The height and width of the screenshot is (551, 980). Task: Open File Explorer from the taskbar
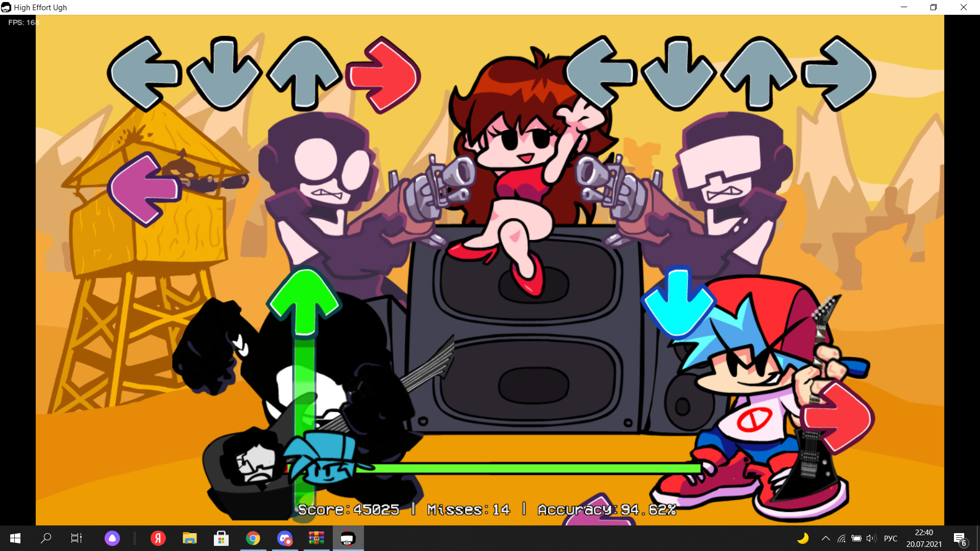[x=190, y=538]
